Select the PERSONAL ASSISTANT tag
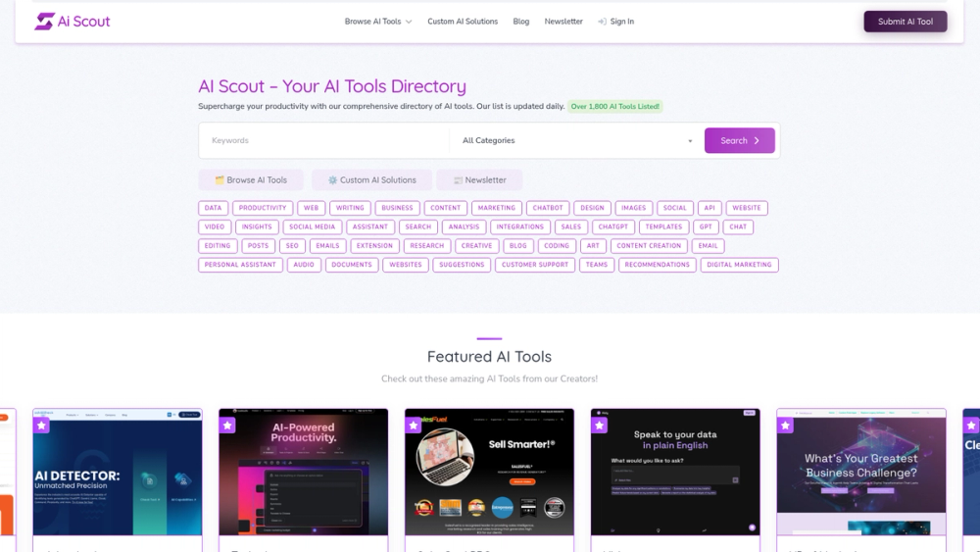This screenshot has width=980, height=552. coord(240,265)
